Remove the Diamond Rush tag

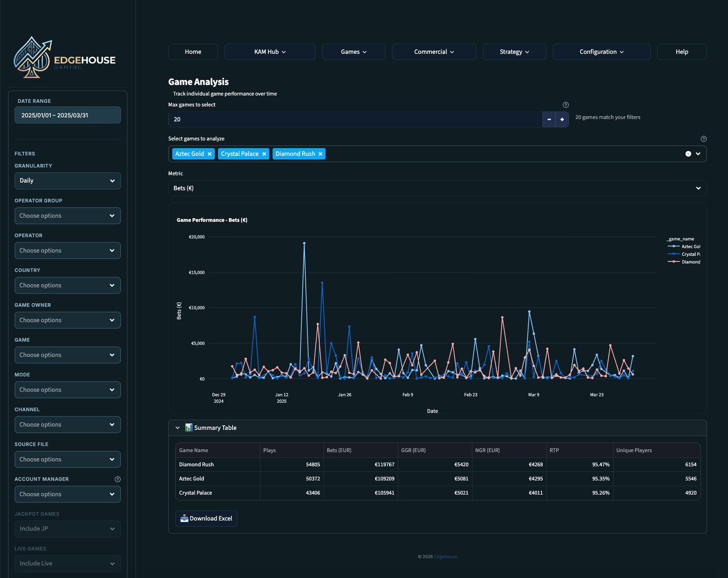[x=320, y=154]
